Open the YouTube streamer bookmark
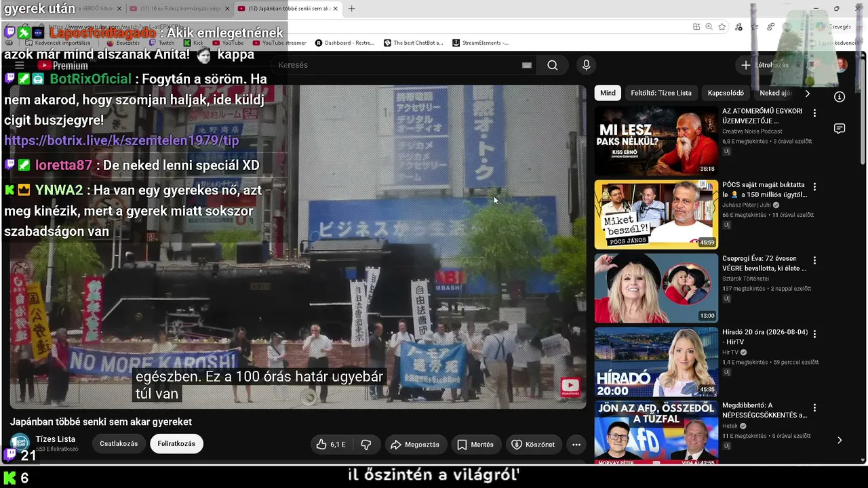The height and width of the screenshot is (488, 868). pos(279,43)
